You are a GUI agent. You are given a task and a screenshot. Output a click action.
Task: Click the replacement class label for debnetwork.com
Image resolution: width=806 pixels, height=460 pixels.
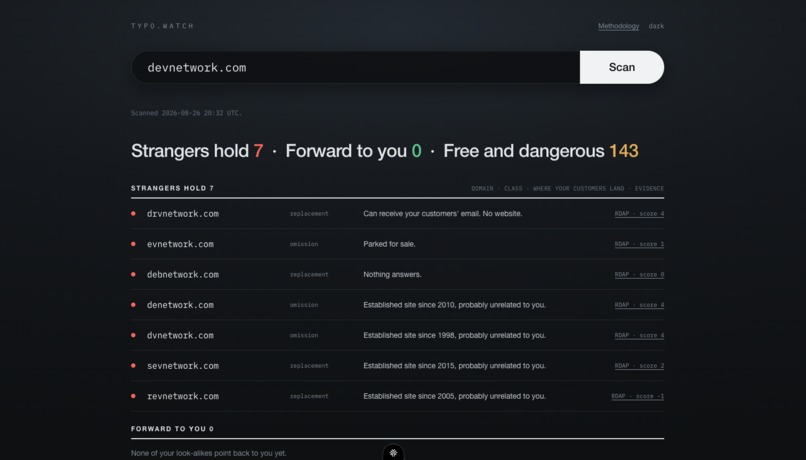309,274
